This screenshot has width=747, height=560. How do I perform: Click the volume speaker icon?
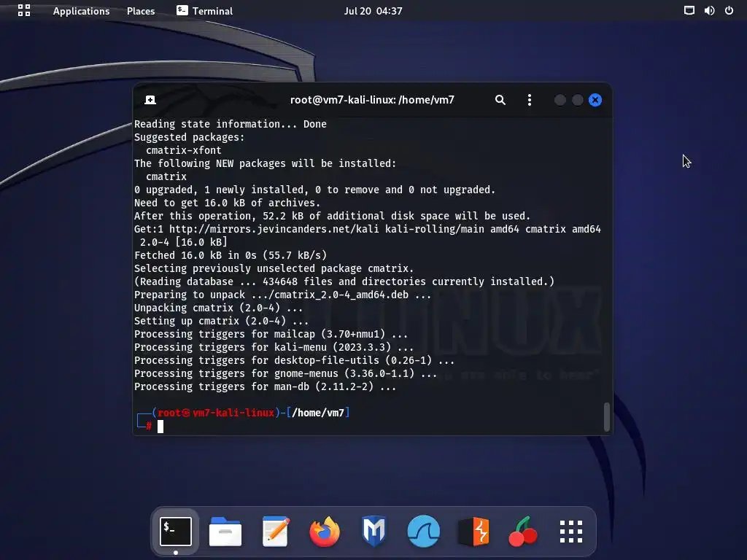coord(709,10)
